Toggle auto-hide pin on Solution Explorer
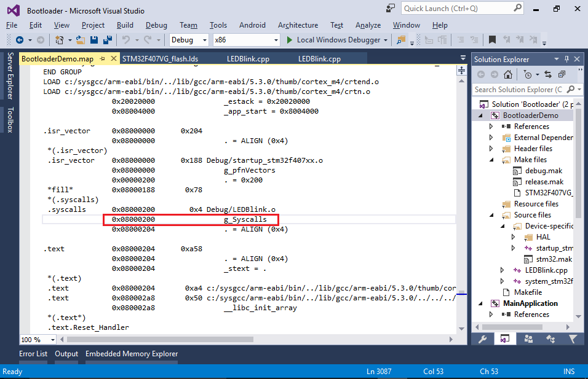The width and height of the screenshot is (588, 379). 566,59
